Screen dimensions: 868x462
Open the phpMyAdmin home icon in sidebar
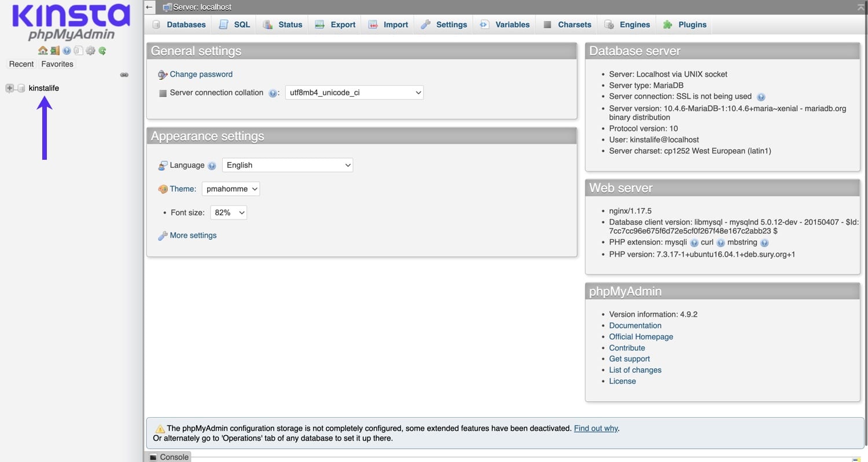coord(43,50)
